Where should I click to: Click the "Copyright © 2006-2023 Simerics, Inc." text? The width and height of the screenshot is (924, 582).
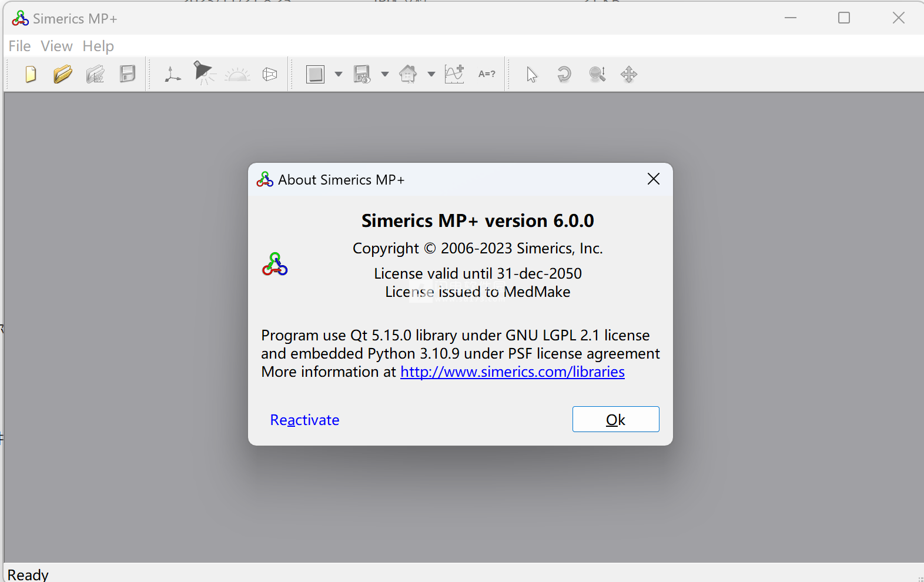478,248
